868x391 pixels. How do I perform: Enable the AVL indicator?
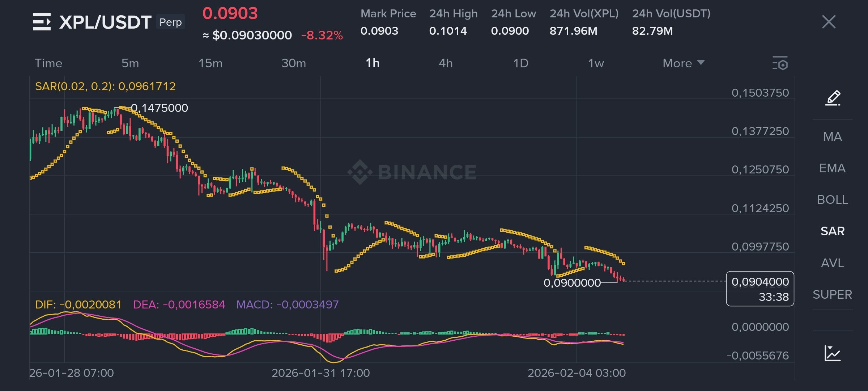point(832,263)
